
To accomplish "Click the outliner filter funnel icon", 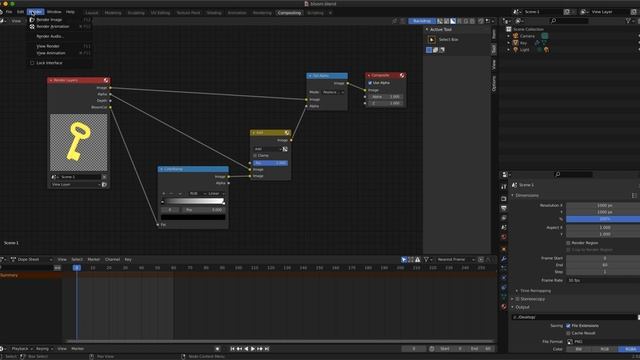I will pyautogui.click(x=629, y=20).
